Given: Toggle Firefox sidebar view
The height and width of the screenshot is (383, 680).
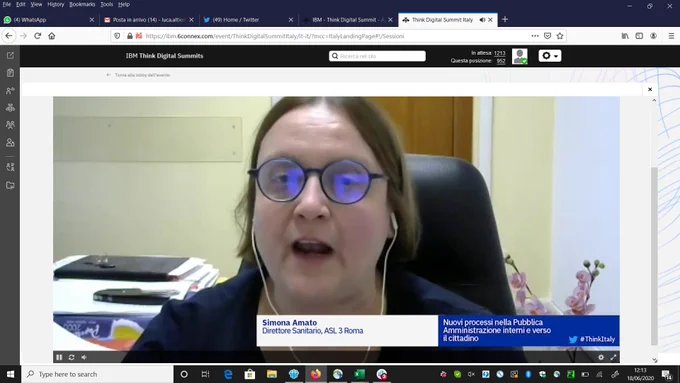Looking at the screenshot, I should pyautogui.click(x=639, y=36).
